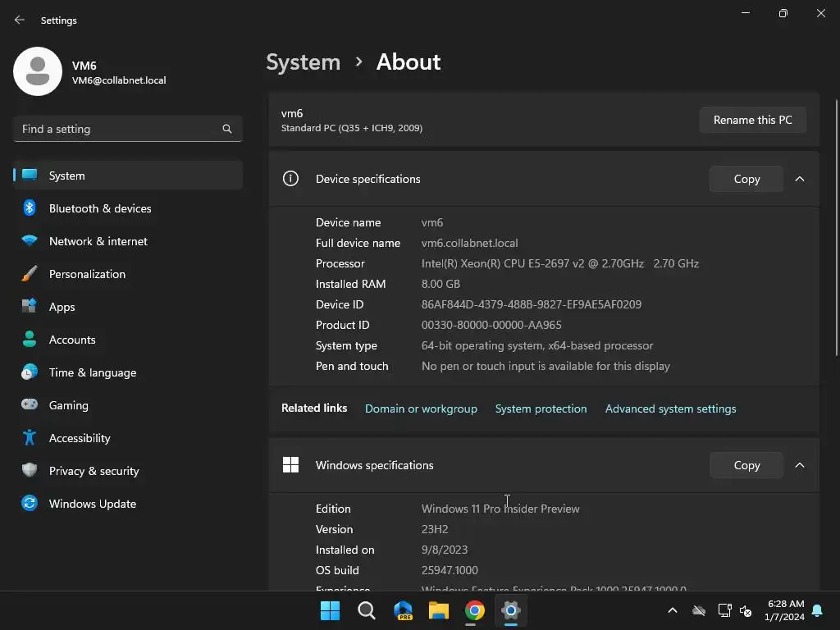
Task: Click the network display tray icon
Action: coord(724,610)
